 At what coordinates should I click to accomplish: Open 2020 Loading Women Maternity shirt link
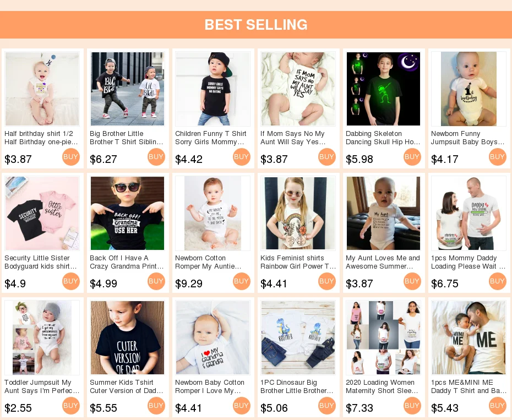pyautogui.click(x=382, y=386)
